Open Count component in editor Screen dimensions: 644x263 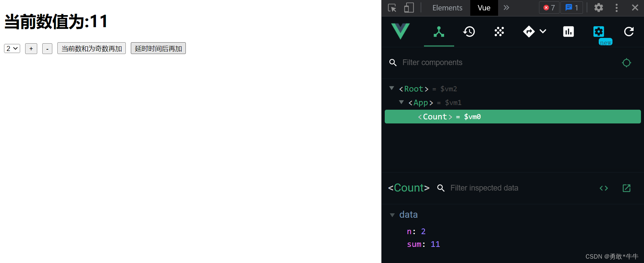click(626, 188)
